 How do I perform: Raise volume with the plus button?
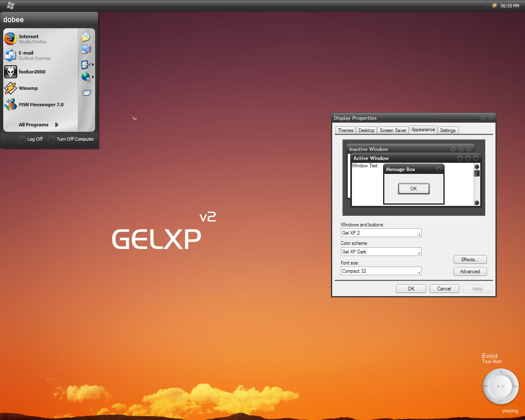[x=501, y=372]
